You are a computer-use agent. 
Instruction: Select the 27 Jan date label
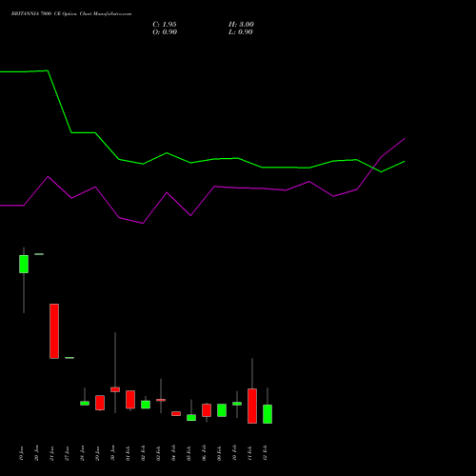click(x=67, y=453)
